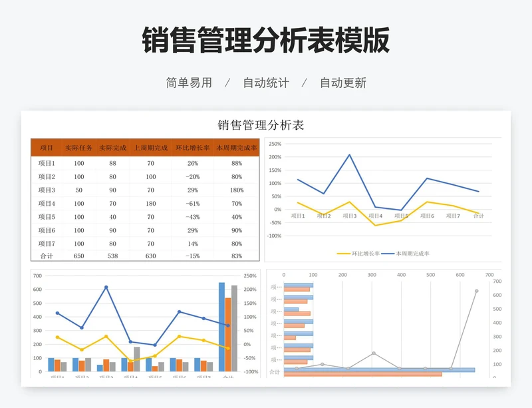The width and height of the screenshot is (532, 408).
Task: Select the 实际任务 column header
Action: click(x=78, y=148)
